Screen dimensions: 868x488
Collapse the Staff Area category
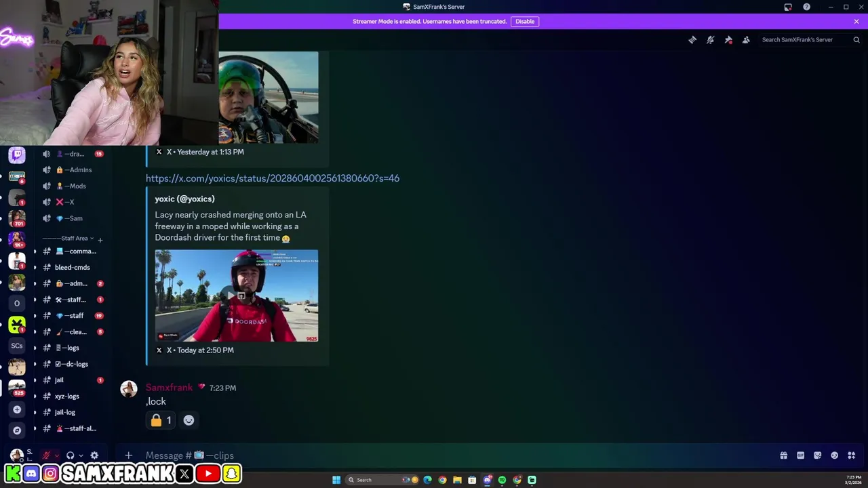tap(68, 239)
